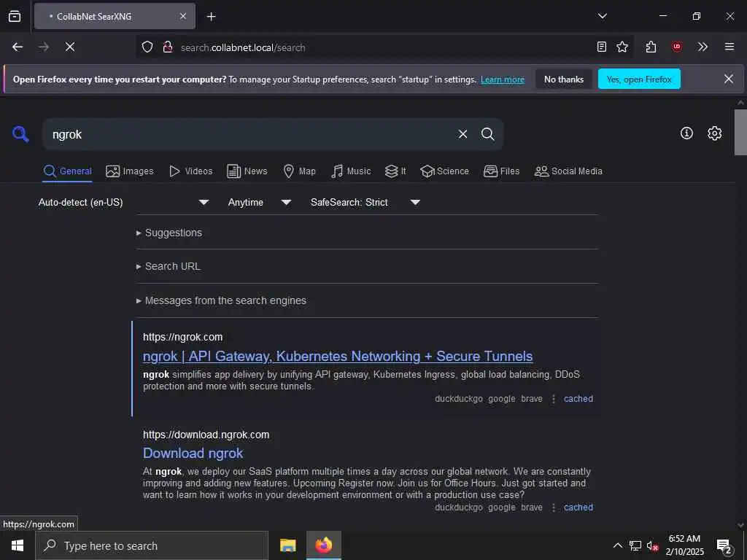This screenshot has height=560, width=747.
Task: Click Windows taskbar search box
Action: (152, 545)
